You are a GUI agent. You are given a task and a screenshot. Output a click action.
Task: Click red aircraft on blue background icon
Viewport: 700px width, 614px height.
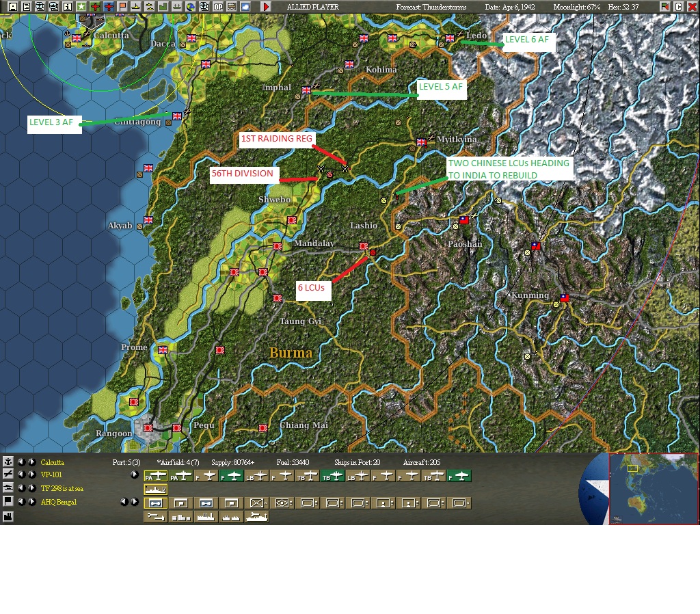pyautogui.click(x=109, y=7)
